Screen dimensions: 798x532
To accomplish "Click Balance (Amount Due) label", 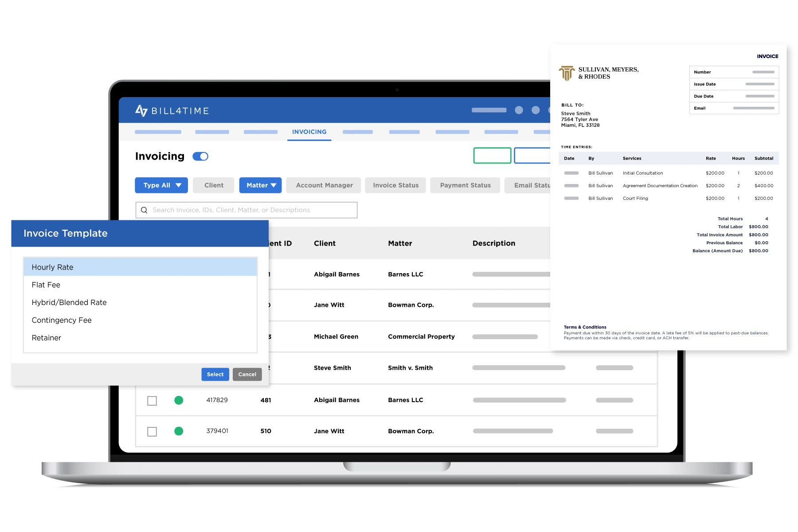I will [717, 251].
